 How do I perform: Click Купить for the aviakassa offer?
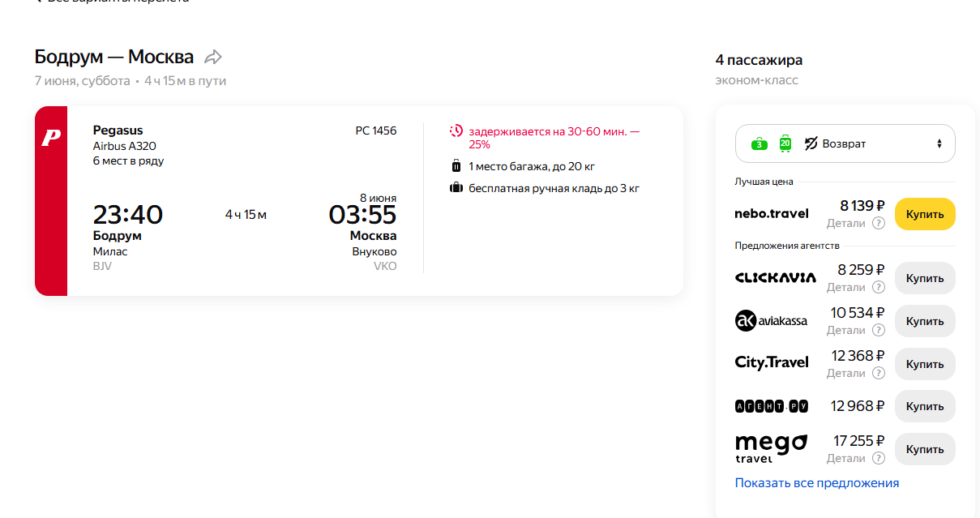pos(925,321)
